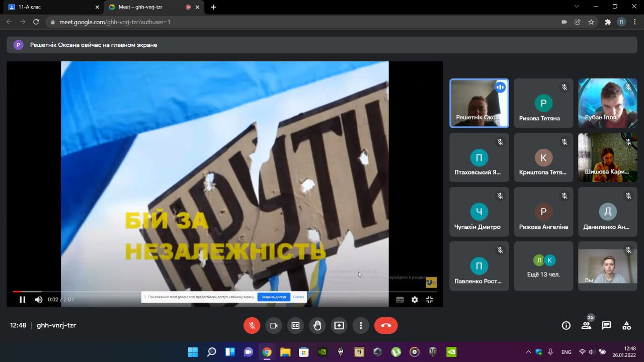The height and width of the screenshot is (362, 644).
Task: Toggle the camera button in Meet
Action: click(274, 325)
